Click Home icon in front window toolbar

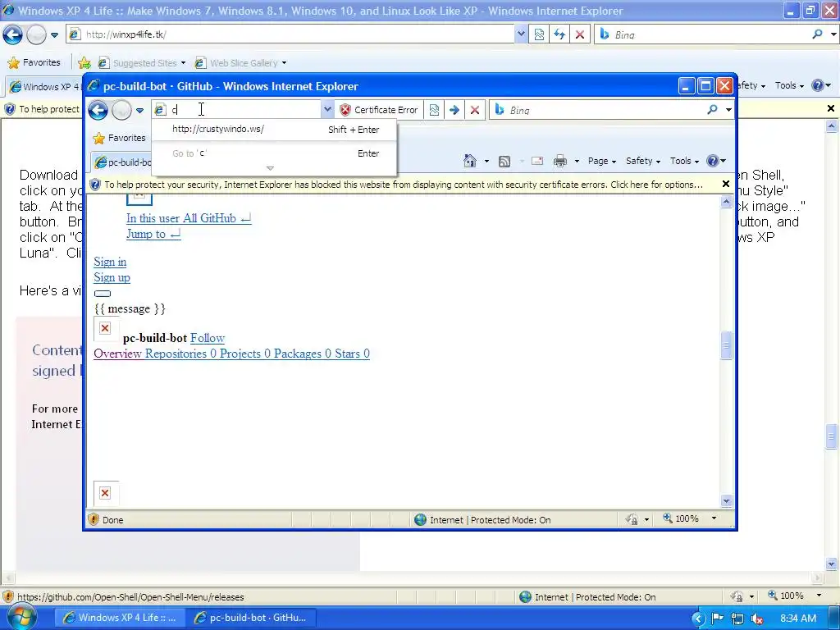470,161
